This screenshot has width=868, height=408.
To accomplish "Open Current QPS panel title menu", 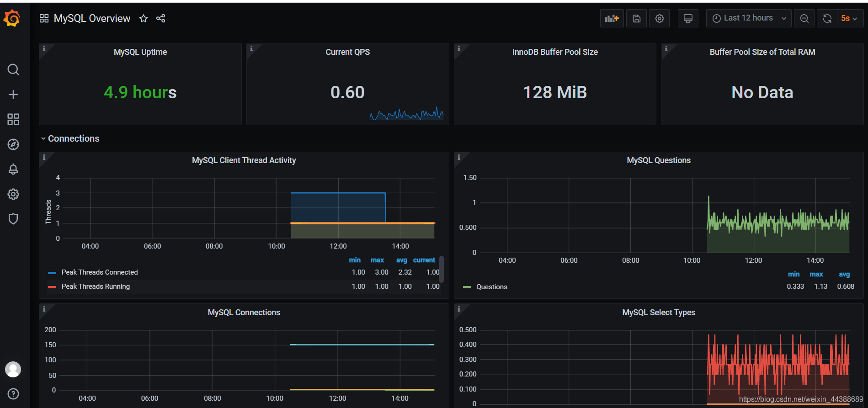I will (348, 52).
